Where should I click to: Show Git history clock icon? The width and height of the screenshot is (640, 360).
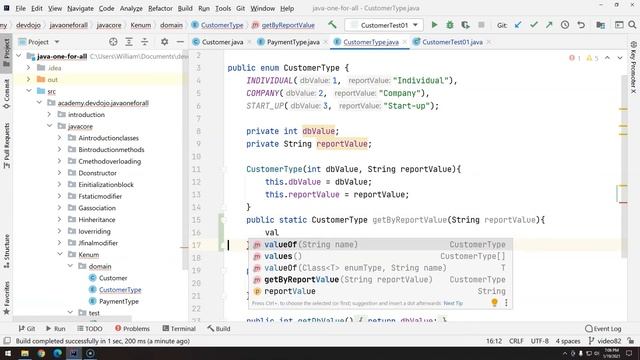tap(565, 25)
